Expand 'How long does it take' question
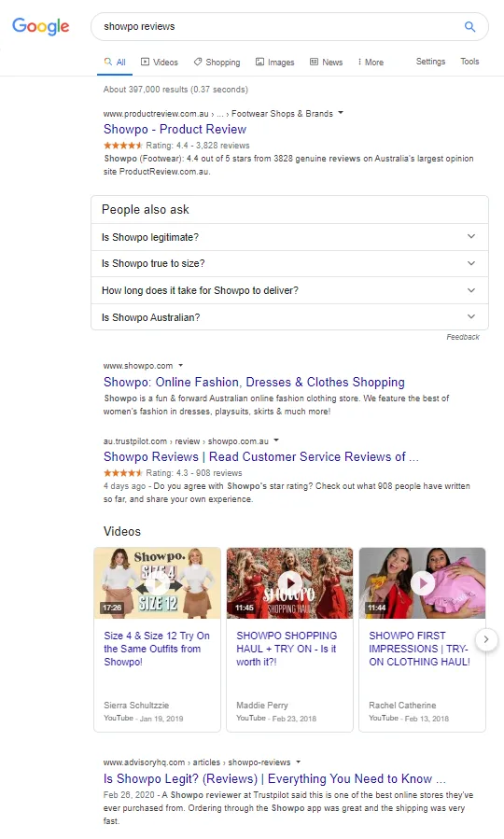Screen dimensions: 504x839 [x=289, y=290]
